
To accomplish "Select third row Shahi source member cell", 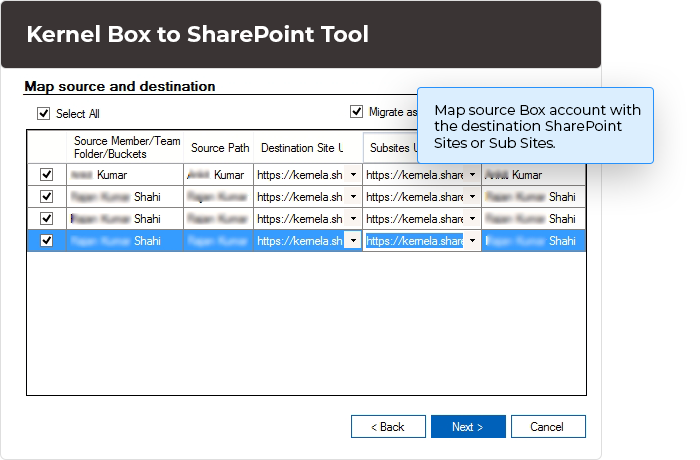I will [x=125, y=218].
